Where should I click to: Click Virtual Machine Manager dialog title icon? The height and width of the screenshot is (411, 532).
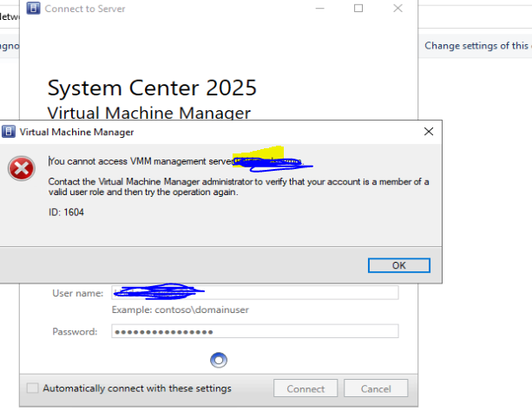coord(9,132)
